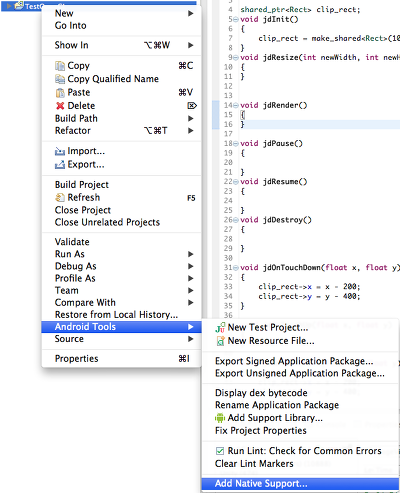Viewport: 400px width, 493px height.
Task: Choose Export Unsigned Application Package
Action: tap(301, 373)
